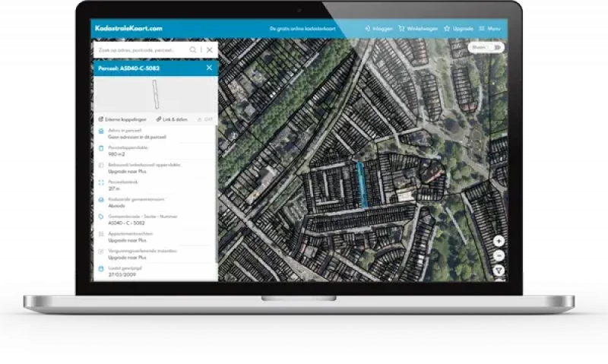Click Upgrade naar Plus under Vergunningverlenende

click(127, 258)
